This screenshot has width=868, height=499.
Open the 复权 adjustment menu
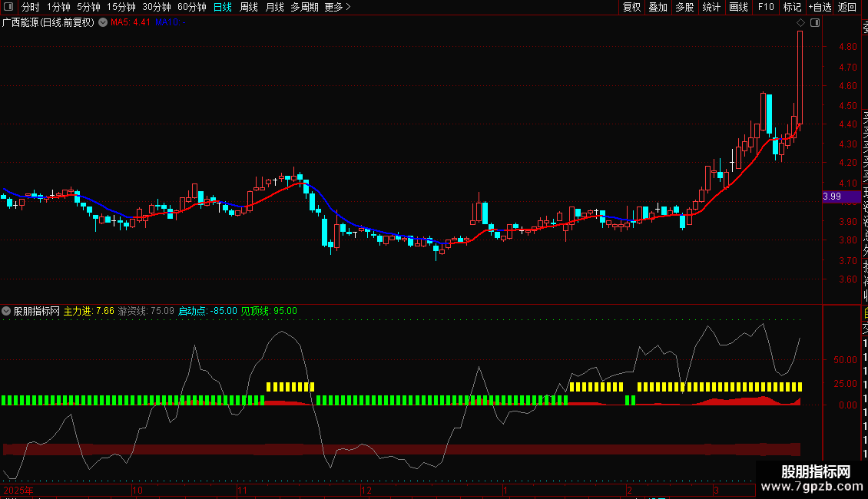tap(631, 7)
